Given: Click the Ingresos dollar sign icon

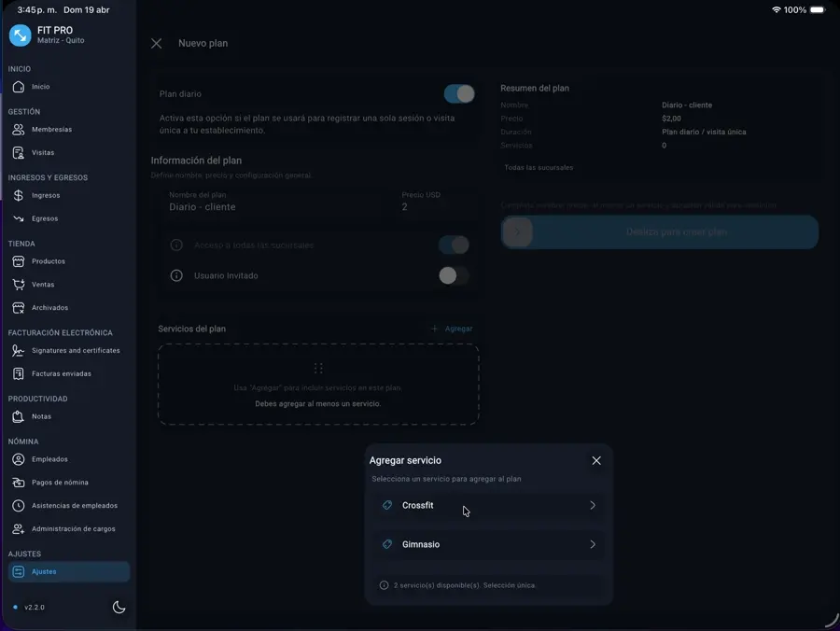Looking at the screenshot, I should [x=19, y=196].
